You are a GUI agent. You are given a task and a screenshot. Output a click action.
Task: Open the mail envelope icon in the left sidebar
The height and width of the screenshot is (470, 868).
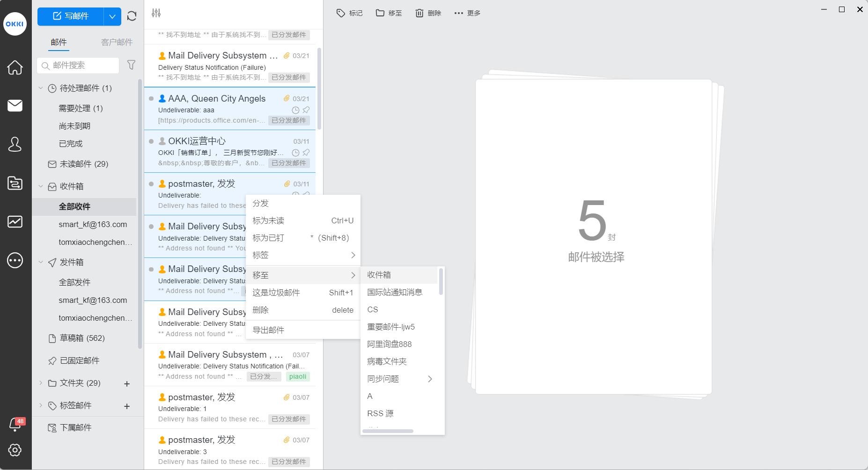[15, 106]
